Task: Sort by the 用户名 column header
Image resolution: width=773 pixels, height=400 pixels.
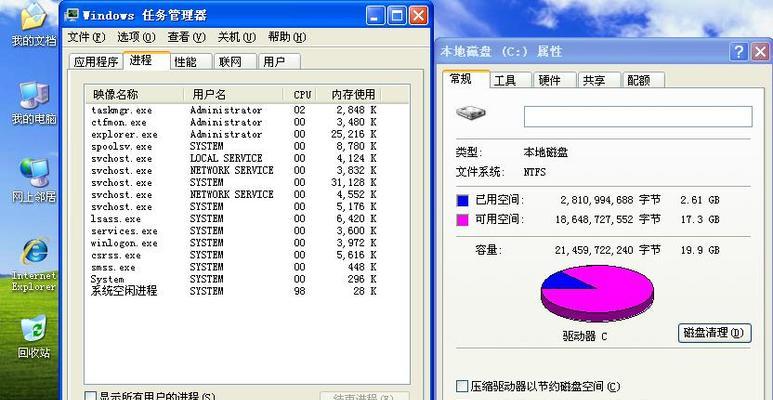Action: click(x=233, y=95)
